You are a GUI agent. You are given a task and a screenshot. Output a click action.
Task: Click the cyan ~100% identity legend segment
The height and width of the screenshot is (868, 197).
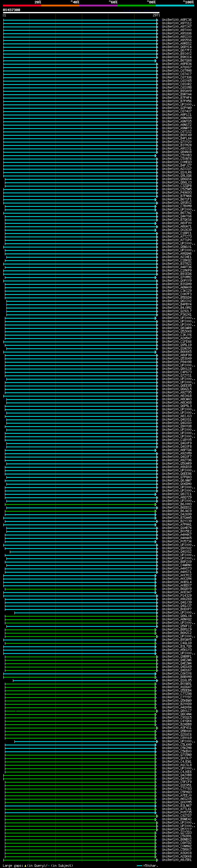tap(175, 6)
